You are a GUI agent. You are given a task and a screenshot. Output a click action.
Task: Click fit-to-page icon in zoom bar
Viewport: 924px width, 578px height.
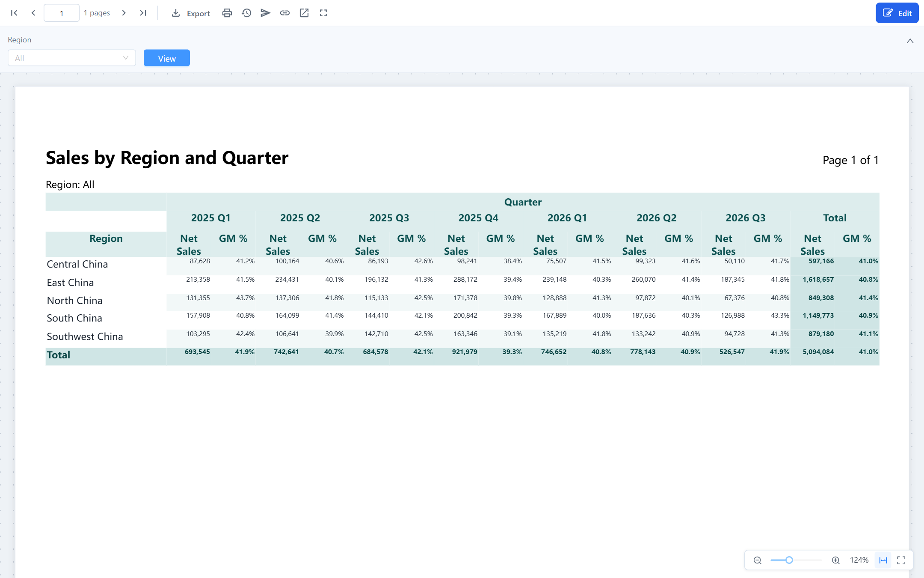coord(901,560)
